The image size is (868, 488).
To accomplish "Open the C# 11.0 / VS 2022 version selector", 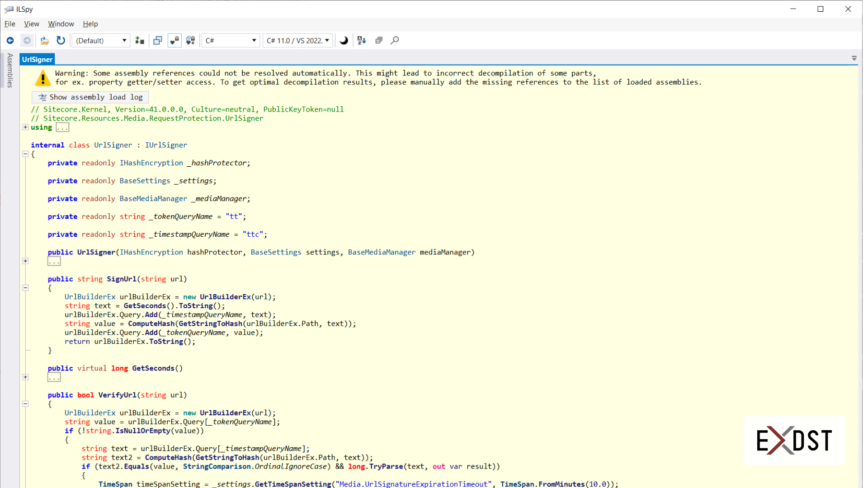I will click(x=297, y=40).
